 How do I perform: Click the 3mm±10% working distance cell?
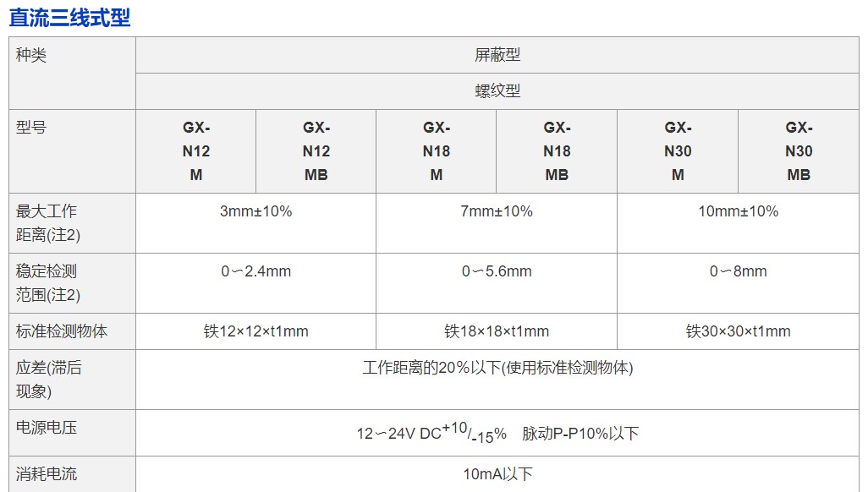(x=255, y=211)
